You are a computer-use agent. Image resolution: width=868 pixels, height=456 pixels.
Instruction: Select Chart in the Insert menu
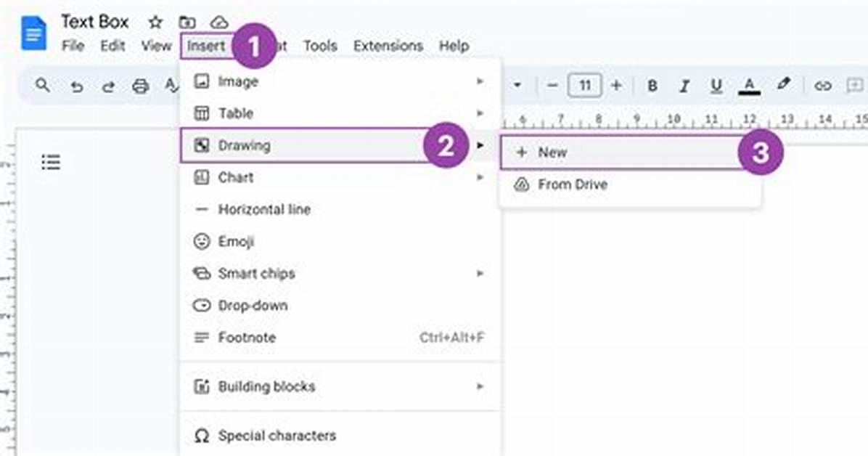340,177
